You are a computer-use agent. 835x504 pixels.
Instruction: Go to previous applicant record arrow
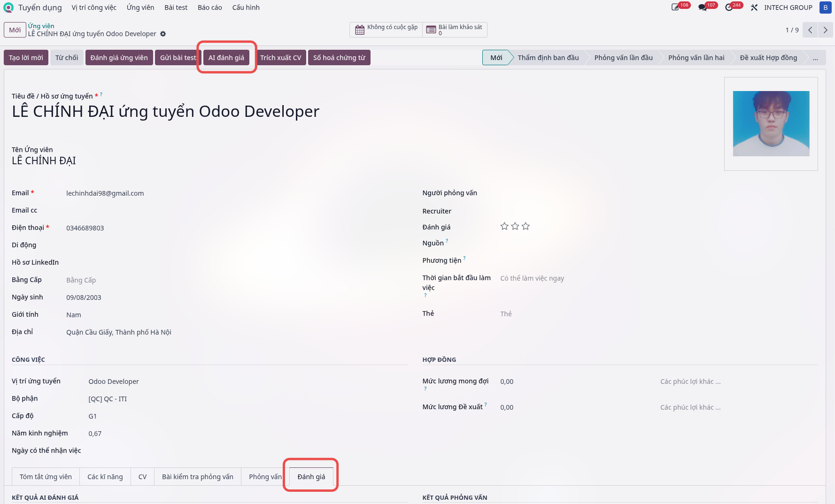[810, 30]
